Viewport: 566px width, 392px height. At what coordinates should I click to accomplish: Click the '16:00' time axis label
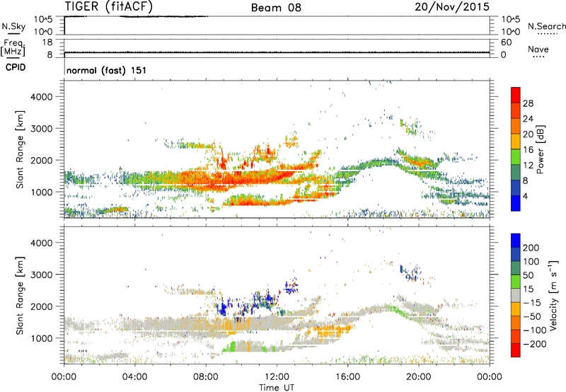347,377
